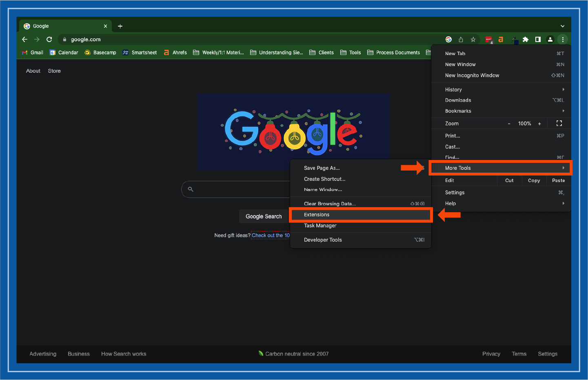Open the Understanding Sie... bookmark folder
This screenshot has width=588, height=380.
276,53
